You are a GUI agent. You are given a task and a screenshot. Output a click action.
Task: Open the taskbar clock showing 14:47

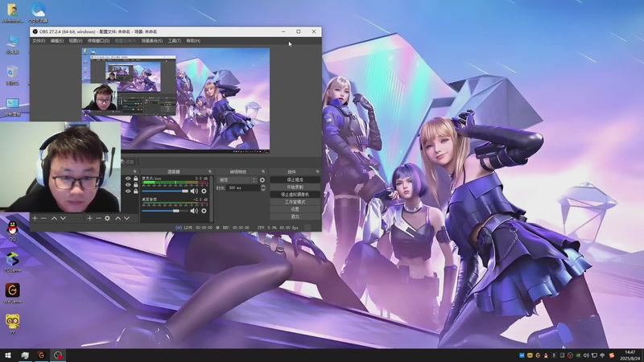630,356
